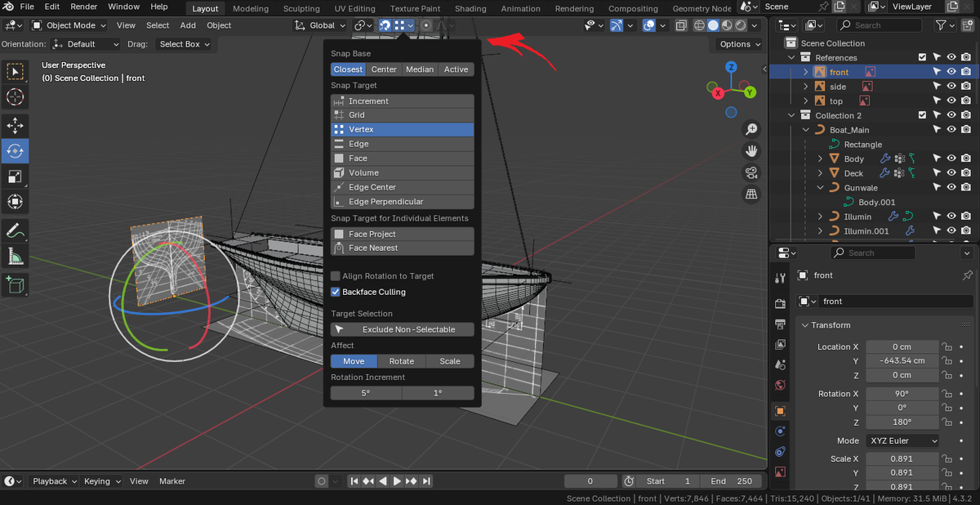Select the Select Box tool in left toolbar

(x=15, y=72)
